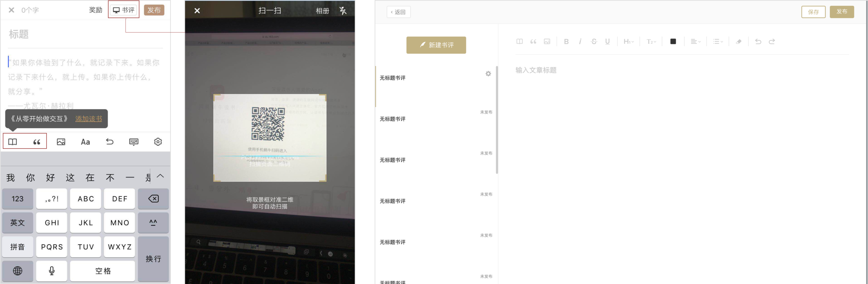The image size is (868, 284).
Task: Expand the text alignment dropdown
Action: coord(695,41)
